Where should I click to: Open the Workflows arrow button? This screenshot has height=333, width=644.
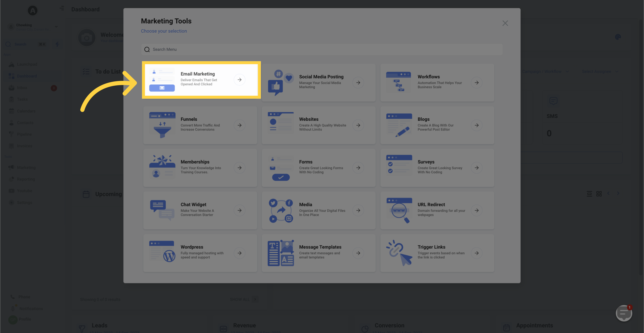[476, 83]
